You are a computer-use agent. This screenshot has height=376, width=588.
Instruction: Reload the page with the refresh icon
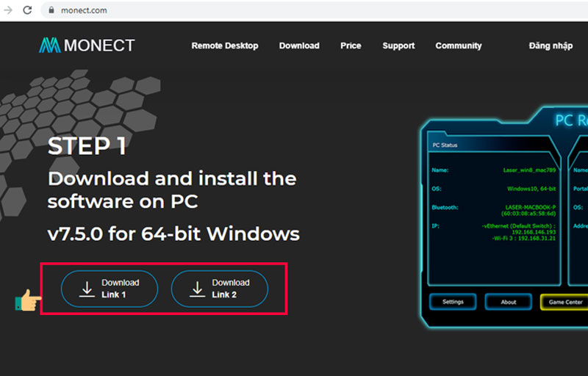point(27,10)
